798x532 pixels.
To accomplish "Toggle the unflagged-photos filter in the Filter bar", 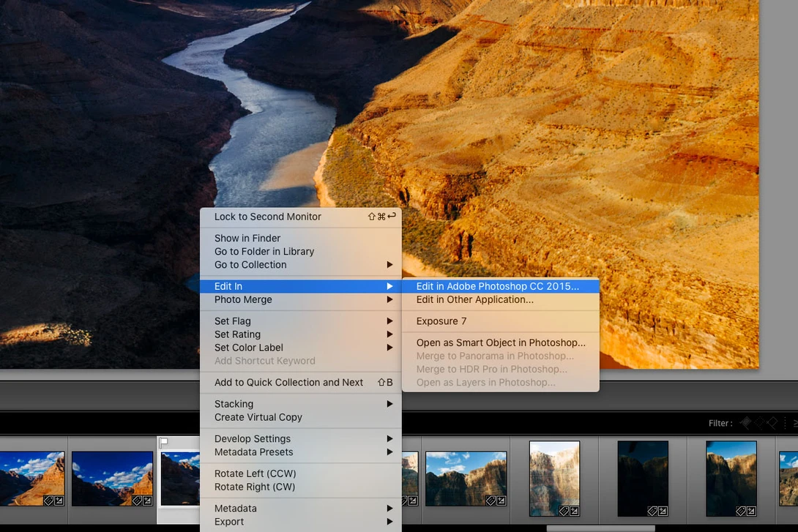I will [759, 423].
